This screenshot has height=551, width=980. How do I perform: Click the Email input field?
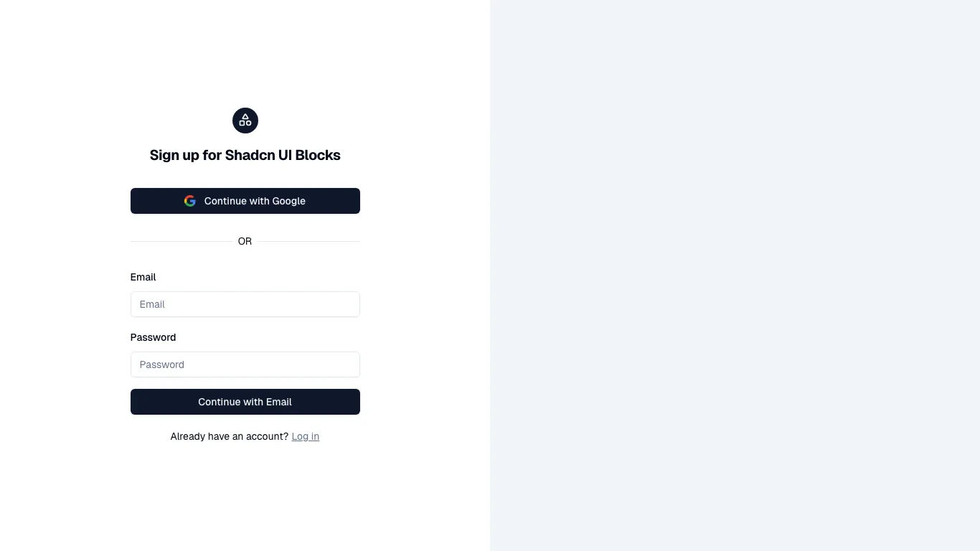coord(245,304)
